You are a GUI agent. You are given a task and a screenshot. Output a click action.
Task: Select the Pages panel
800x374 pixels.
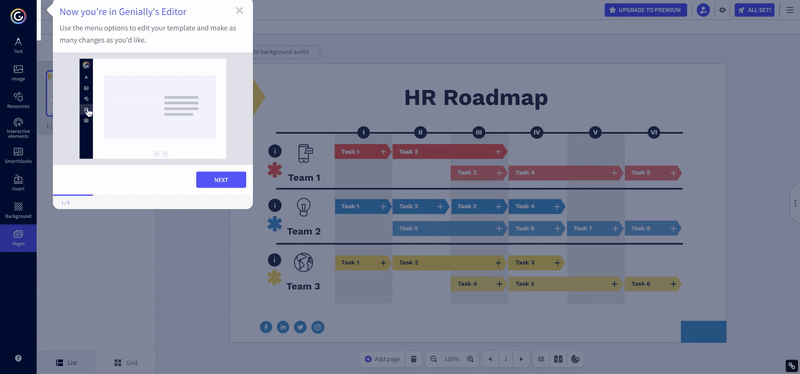18,238
